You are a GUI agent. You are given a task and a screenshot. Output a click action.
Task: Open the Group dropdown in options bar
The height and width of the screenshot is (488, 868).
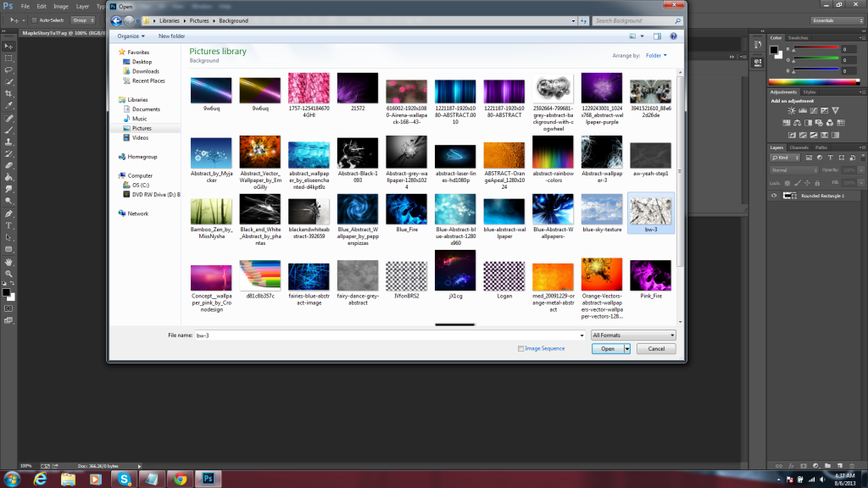pyautogui.click(x=83, y=20)
